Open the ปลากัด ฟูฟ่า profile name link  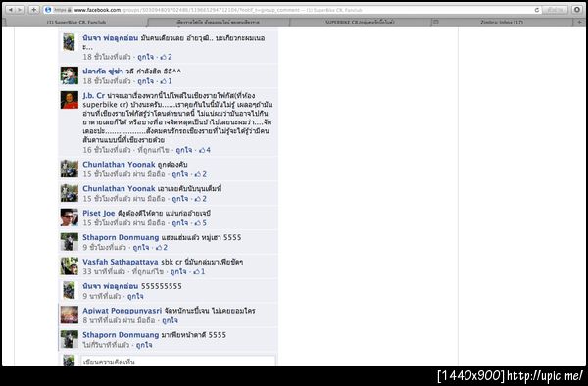103,72
